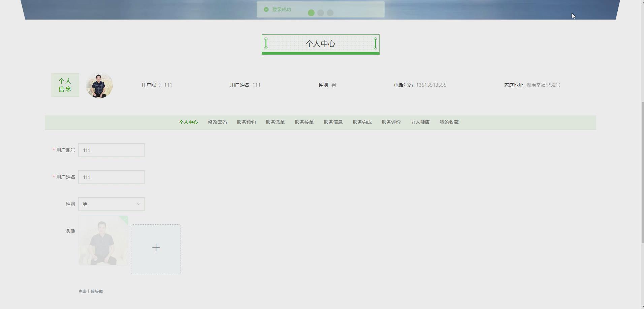View the 服务信息 tab
This screenshot has height=309, width=644.
[x=333, y=122]
